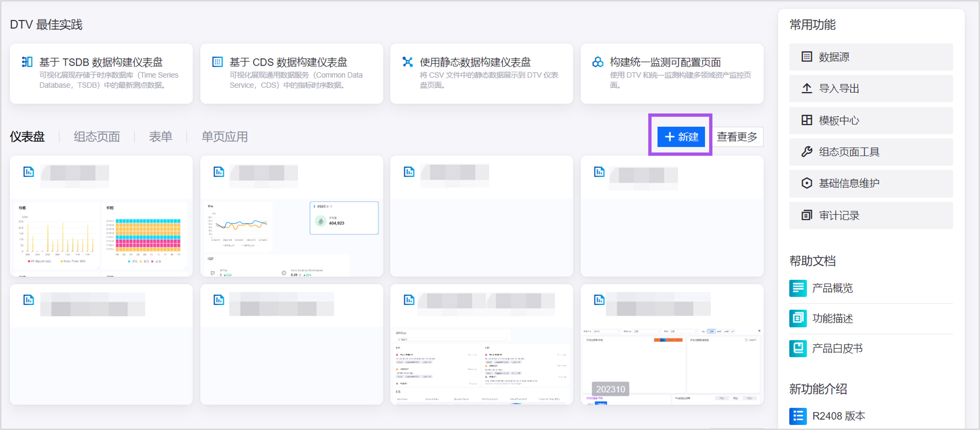Switch to the 组态页面 tab
The height and width of the screenshot is (430, 980).
[x=97, y=137]
